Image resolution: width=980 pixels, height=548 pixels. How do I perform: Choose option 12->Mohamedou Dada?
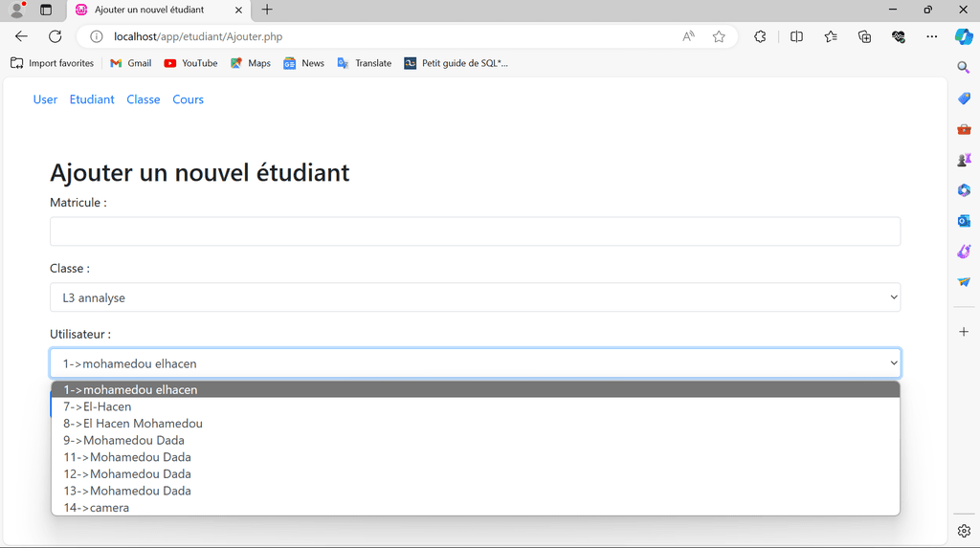point(475,473)
